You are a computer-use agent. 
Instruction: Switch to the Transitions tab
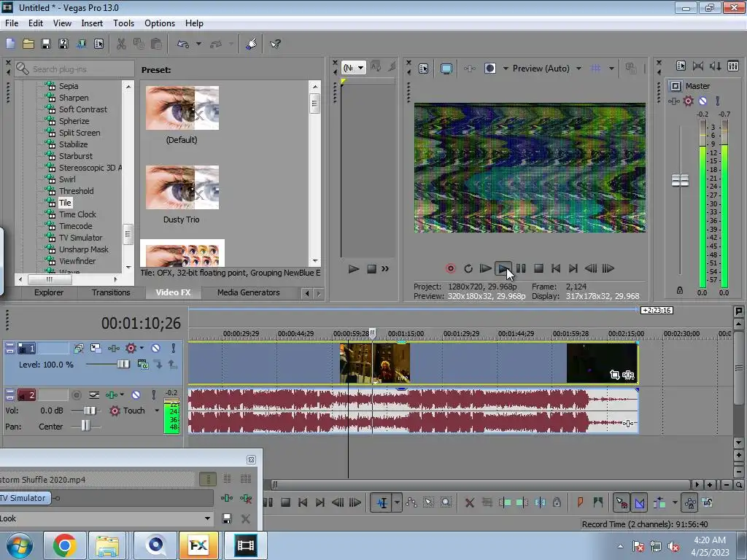pyautogui.click(x=111, y=292)
